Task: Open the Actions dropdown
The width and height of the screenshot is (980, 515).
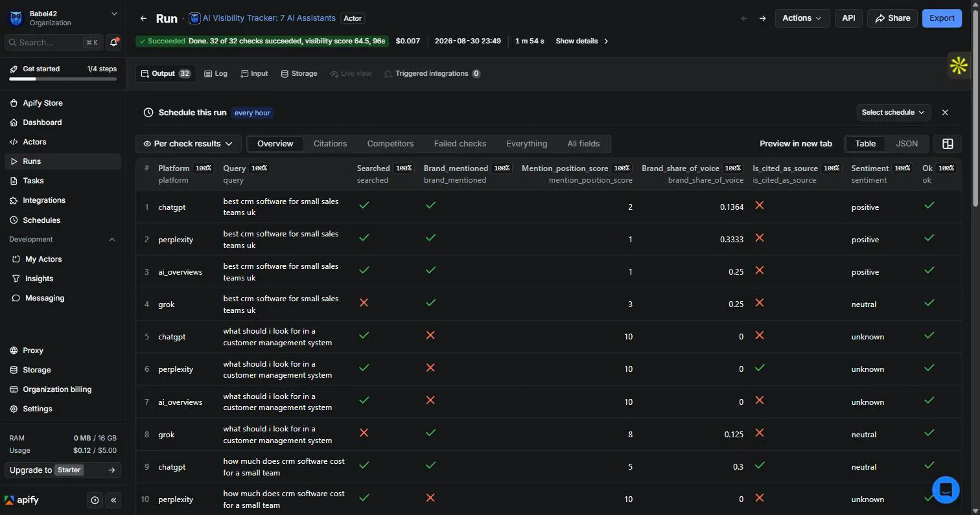Action: tap(802, 18)
